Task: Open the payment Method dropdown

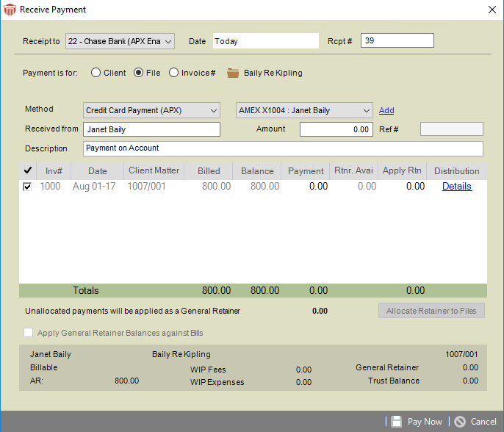Action: pyautogui.click(x=151, y=110)
